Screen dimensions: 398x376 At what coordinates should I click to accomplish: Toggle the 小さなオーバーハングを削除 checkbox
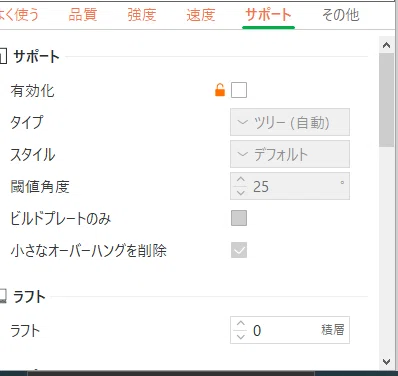click(239, 250)
